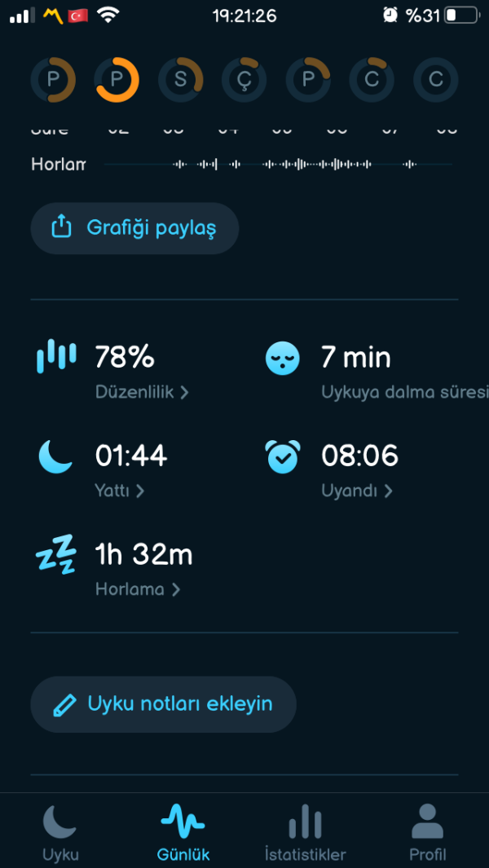Open the İstatistikler tab
Viewport: 489px width, 868px height.
click(306, 831)
